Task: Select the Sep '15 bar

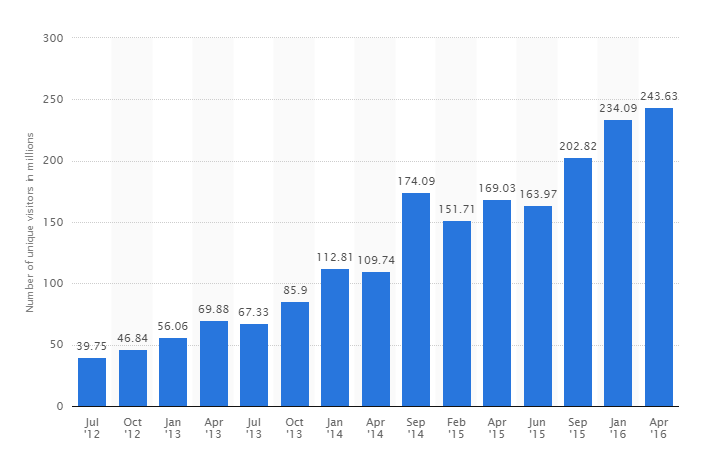Action: point(578,282)
